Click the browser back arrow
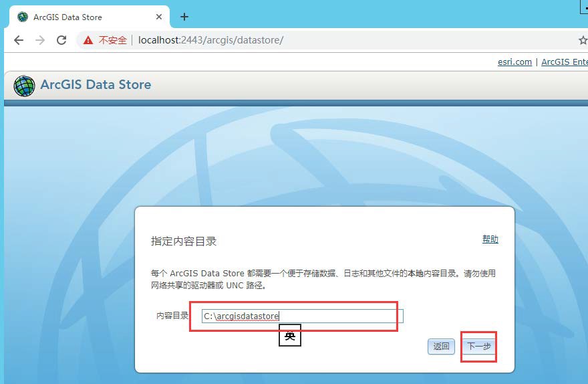The width and height of the screenshot is (588, 384). 19,39
